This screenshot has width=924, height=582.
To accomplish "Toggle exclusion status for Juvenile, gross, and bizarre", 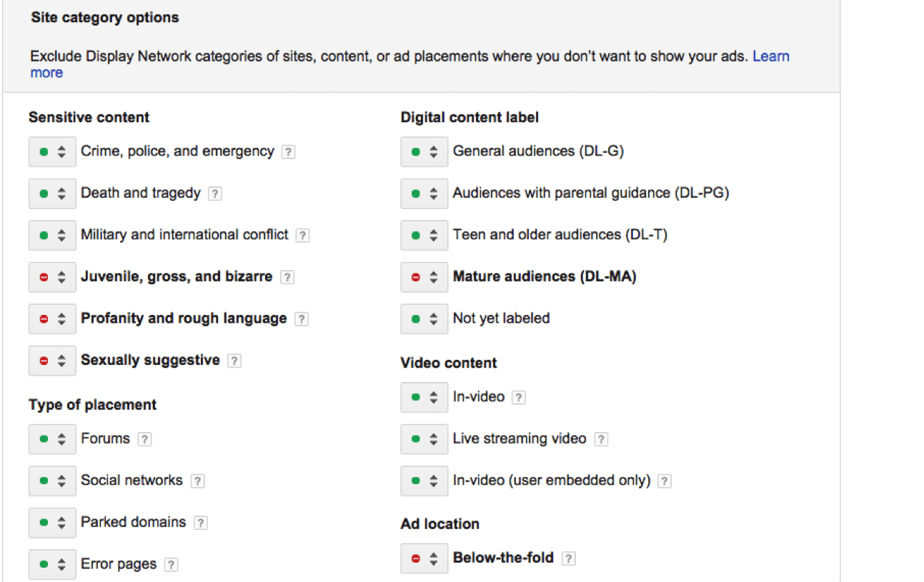I will [52, 277].
